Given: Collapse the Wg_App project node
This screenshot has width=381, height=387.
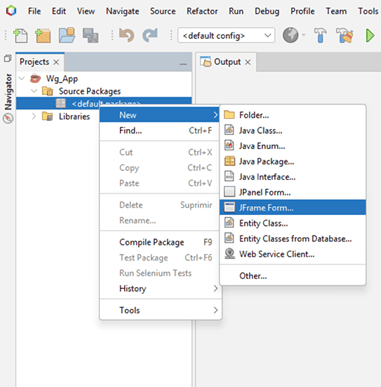Looking at the screenshot, I should tap(22, 79).
